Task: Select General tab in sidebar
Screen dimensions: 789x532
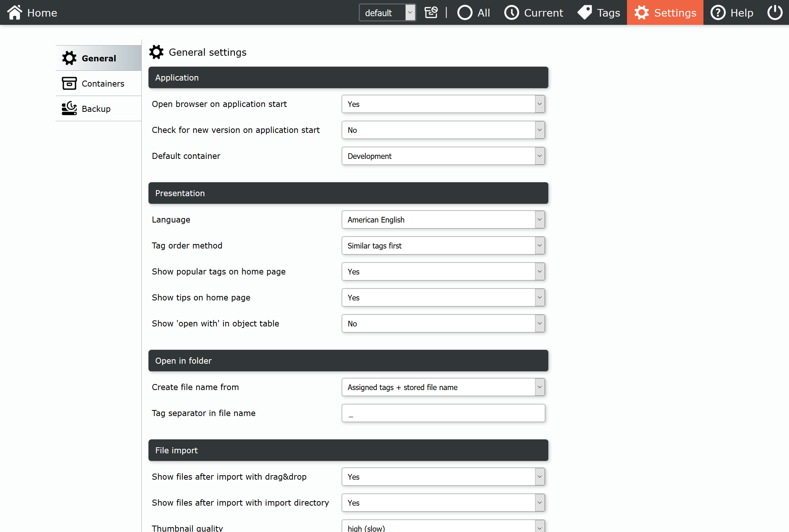Action: pos(99,58)
